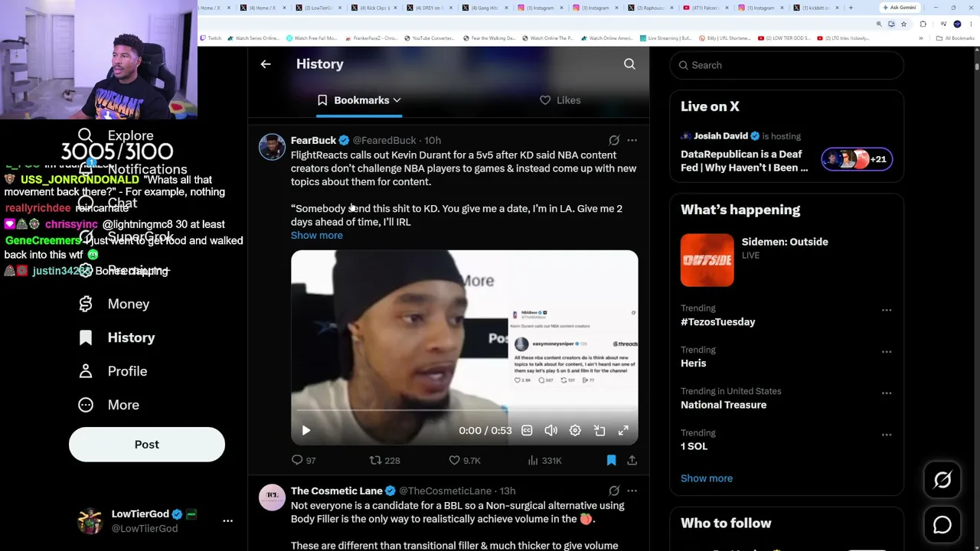
Task: Bookmark this page with the star icon
Action: (x=903, y=24)
